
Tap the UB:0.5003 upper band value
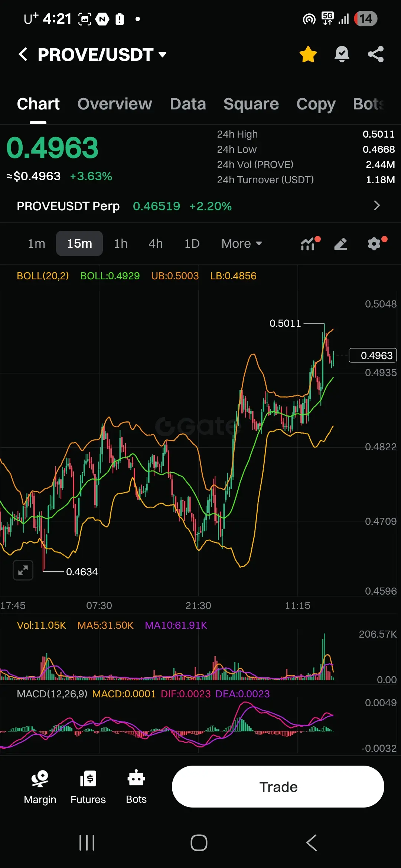(175, 276)
